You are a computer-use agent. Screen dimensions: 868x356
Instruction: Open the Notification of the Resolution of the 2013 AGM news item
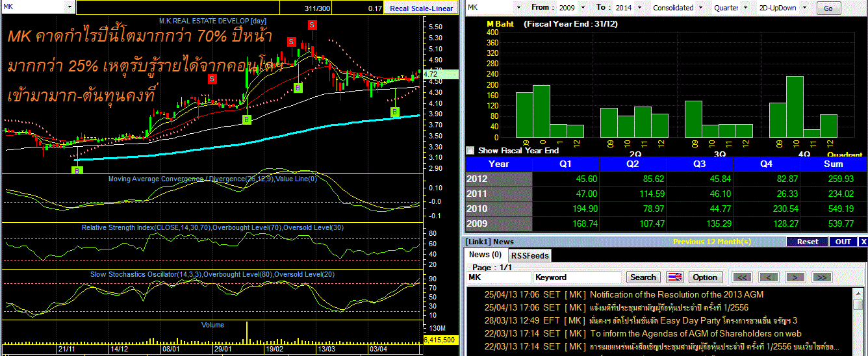tap(676, 294)
